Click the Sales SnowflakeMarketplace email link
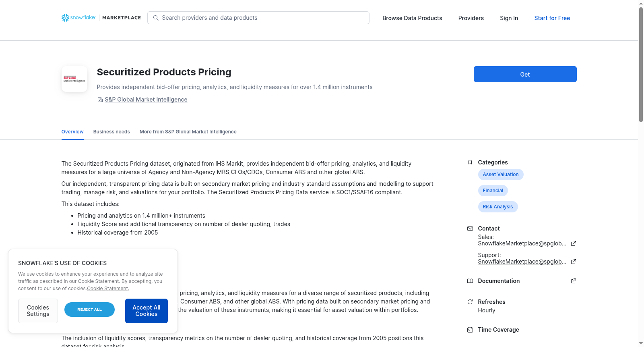 point(522,243)
